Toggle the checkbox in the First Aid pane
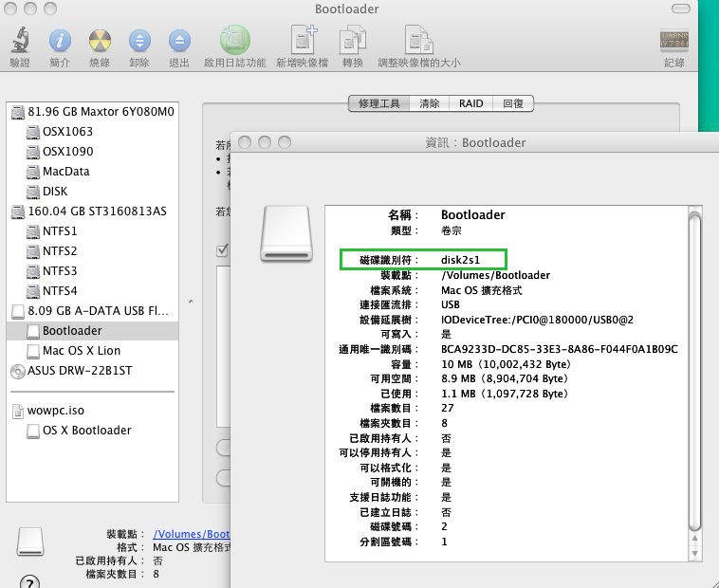The image size is (719, 588). (222, 250)
